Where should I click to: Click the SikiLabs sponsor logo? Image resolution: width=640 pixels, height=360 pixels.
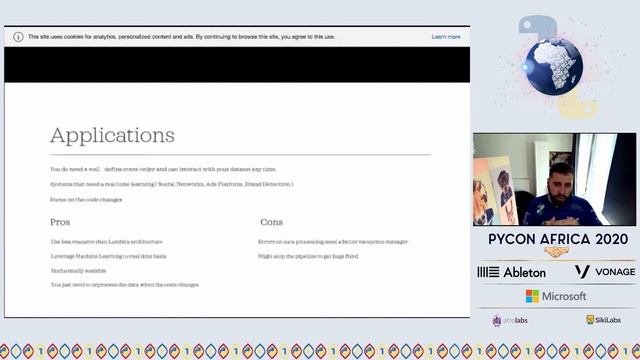603,320
